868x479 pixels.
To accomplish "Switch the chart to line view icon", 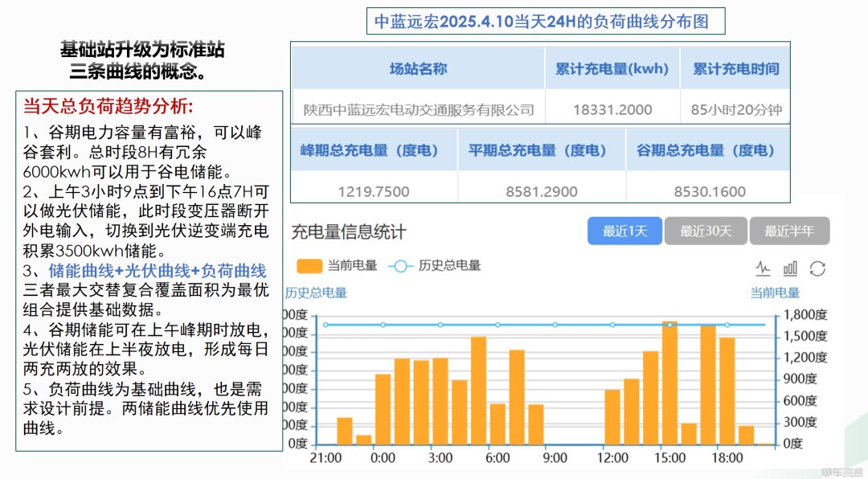I will click(x=764, y=268).
